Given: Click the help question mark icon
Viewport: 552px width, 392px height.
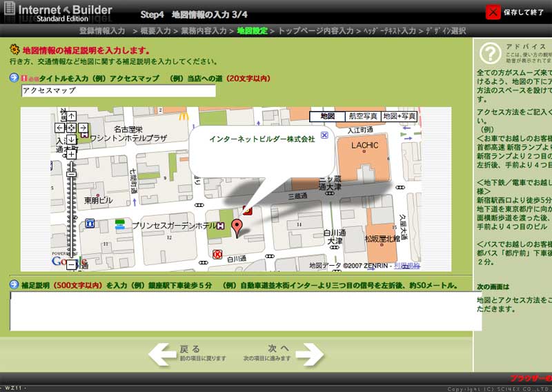Looking at the screenshot, I should [490, 53].
